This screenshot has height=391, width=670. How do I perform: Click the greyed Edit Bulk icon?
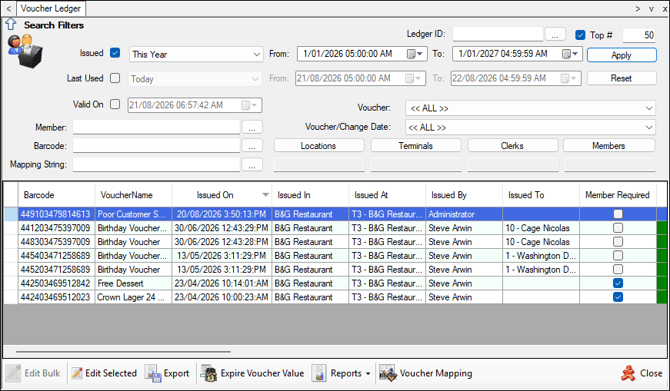pos(13,373)
